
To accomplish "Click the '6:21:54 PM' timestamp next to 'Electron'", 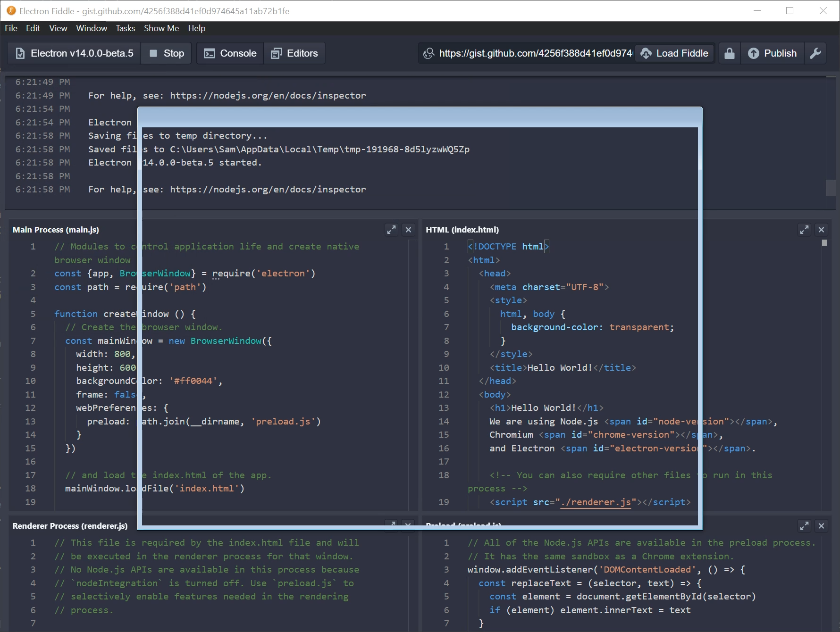I will coord(42,122).
